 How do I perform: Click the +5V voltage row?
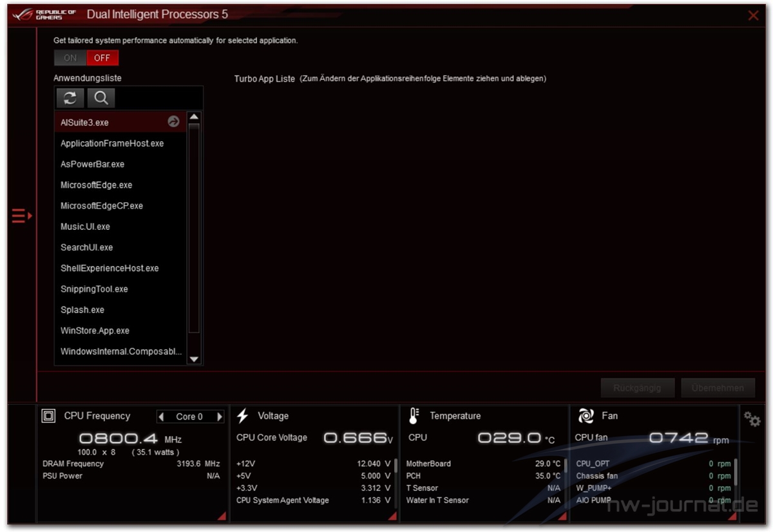314,476
